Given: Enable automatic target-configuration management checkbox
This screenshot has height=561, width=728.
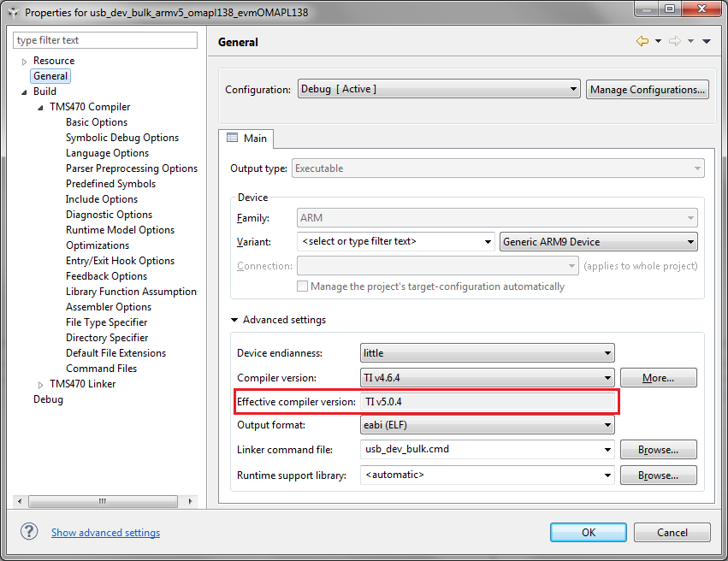Looking at the screenshot, I should coord(302,286).
